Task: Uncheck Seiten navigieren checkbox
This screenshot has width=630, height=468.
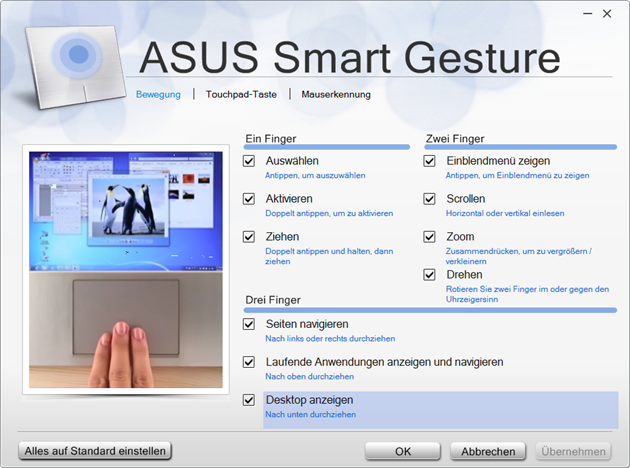Action: [x=249, y=324]
